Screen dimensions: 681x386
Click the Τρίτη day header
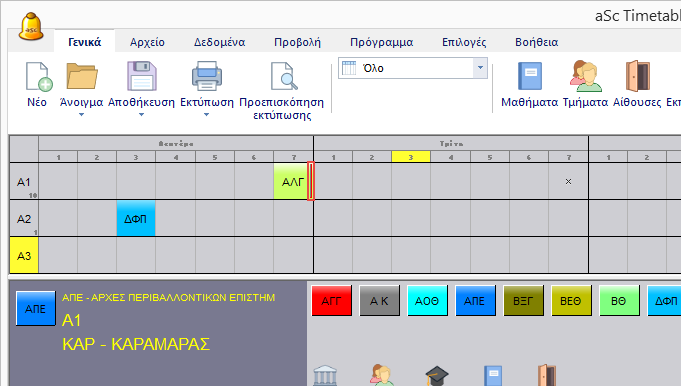(x=451, y=143)
